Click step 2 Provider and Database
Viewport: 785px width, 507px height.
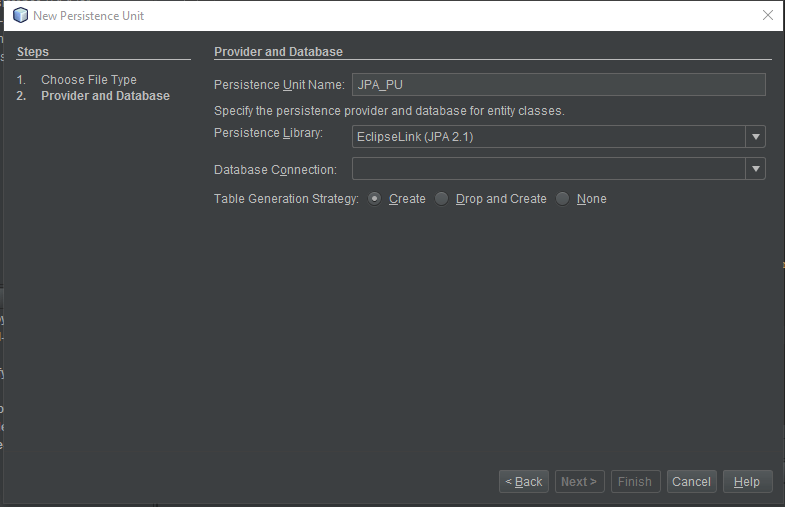click(x=105, y=96)
